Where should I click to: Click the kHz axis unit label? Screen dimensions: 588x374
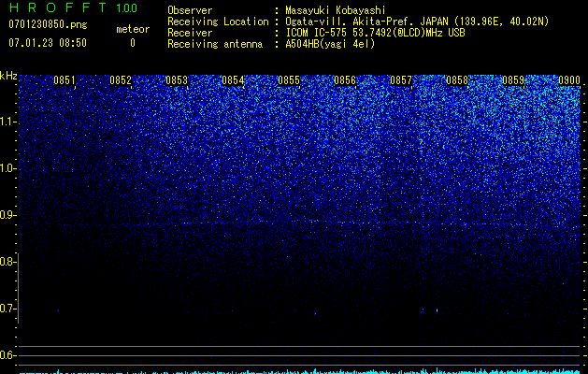pyautogui.click(x=8, y=76)
